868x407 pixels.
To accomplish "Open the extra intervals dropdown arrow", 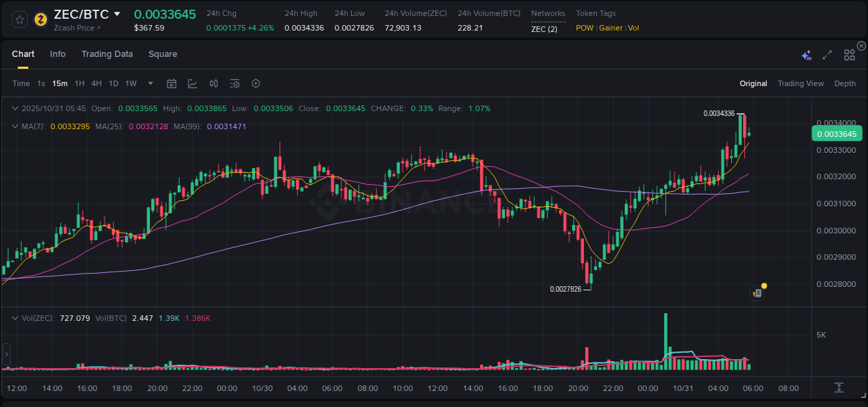I will [150, 83].
